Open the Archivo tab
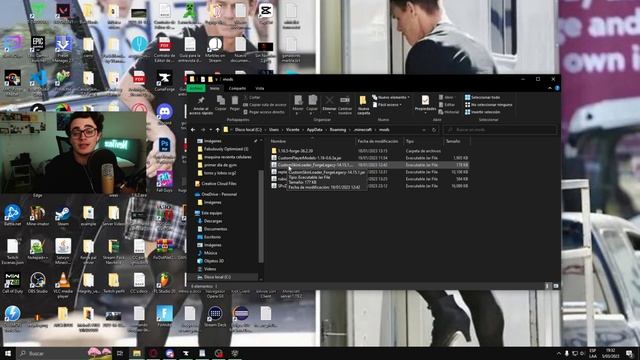Screen dimensions: 640x360 (x=196, y=88)
